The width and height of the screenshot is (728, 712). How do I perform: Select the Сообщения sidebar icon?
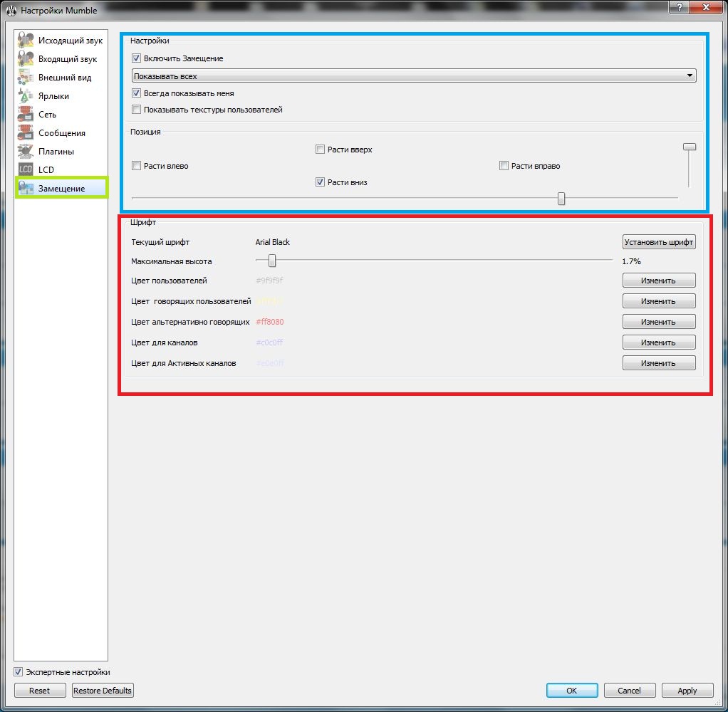(26, 133)
